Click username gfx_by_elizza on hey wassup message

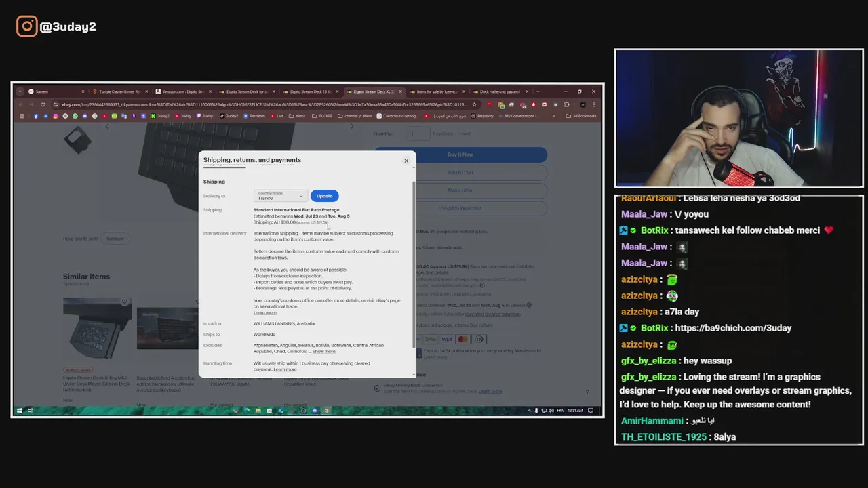tap(648, 361)
